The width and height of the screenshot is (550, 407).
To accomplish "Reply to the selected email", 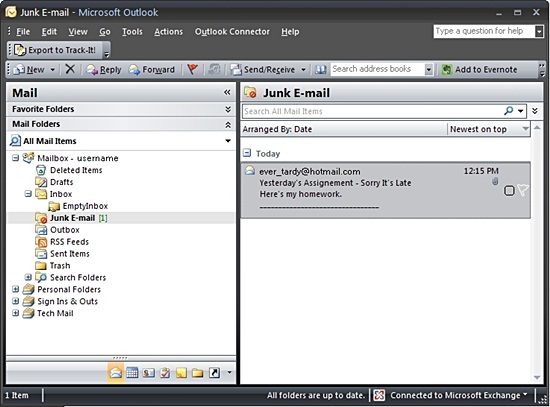I will click(x=104, y=69).
